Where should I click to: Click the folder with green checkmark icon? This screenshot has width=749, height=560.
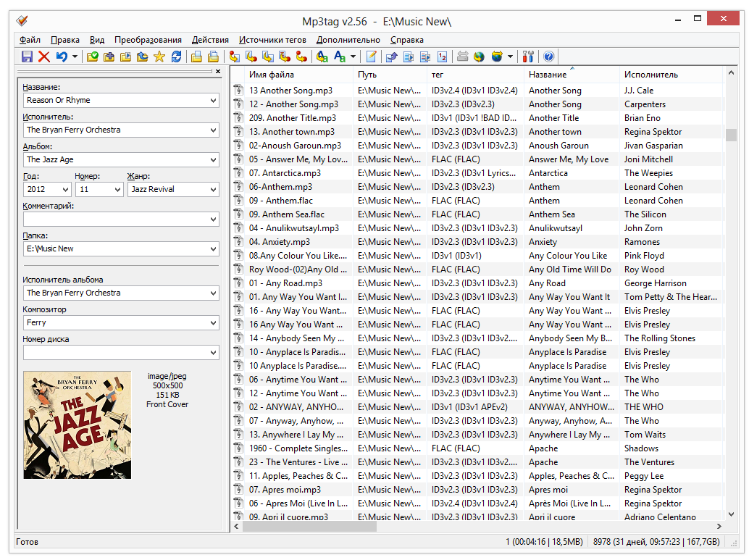(92, 57)
